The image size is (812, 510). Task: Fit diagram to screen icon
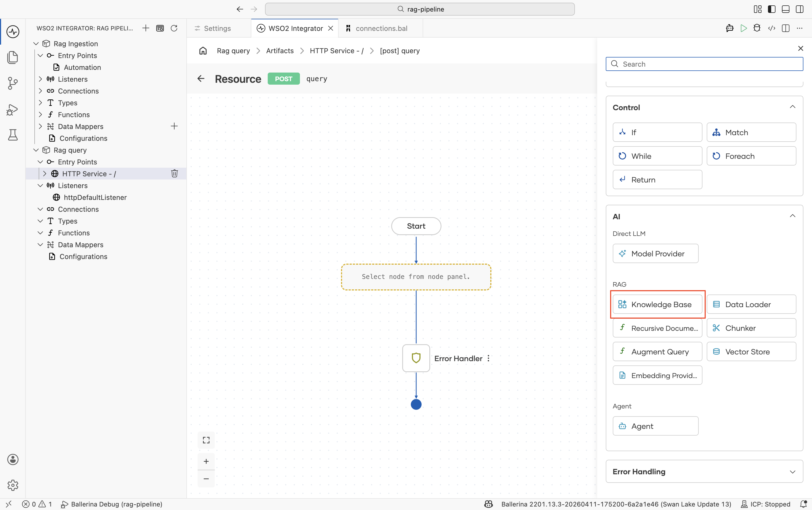(206, 440)
